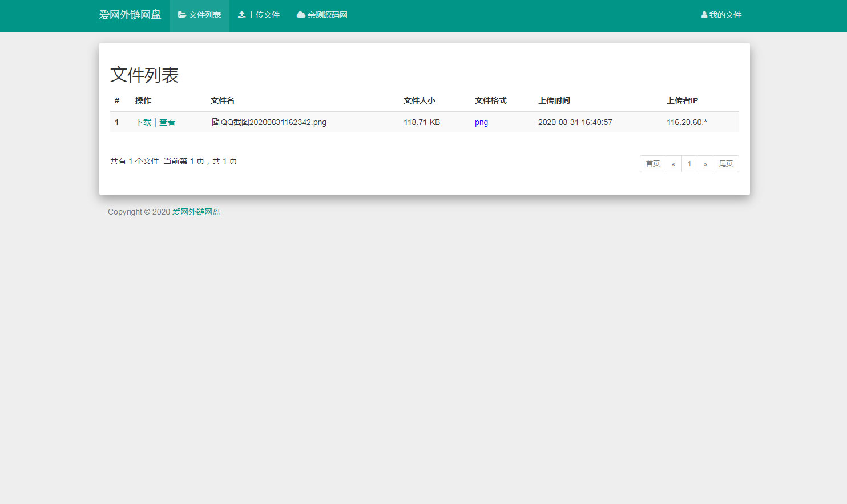The width and height of the screenshot is (847, 504).
Task: Click the upload icon beside 上传文件
Action: (240, 15)
